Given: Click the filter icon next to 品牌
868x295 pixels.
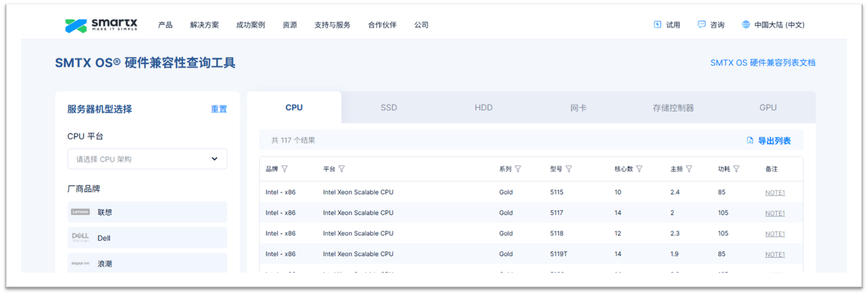Looking at the screenshot, I should coord(285,169).
